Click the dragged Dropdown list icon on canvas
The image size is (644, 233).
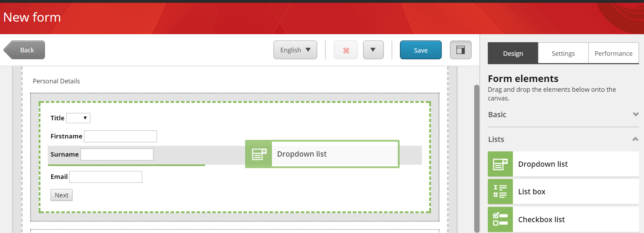tap(259, 154)
